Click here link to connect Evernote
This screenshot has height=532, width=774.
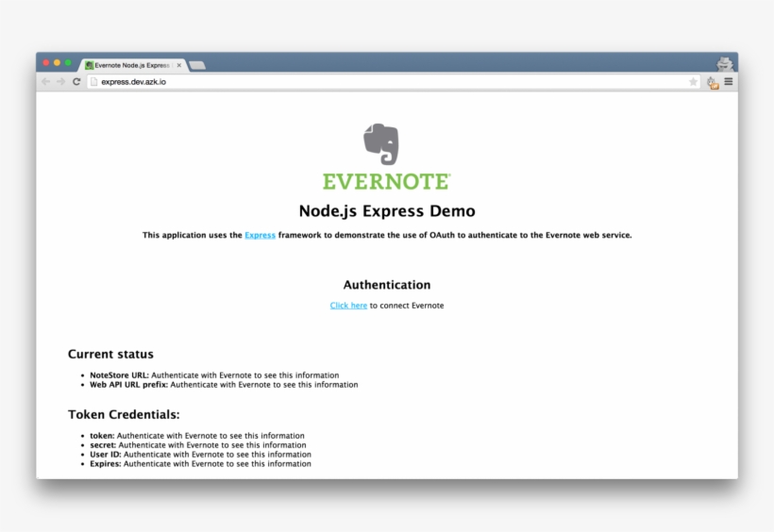348,306
